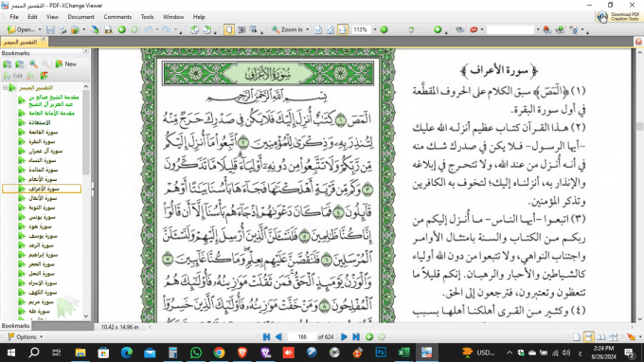Select single page layout icon
Screen dimensions: 644x362
coord(577,337)
